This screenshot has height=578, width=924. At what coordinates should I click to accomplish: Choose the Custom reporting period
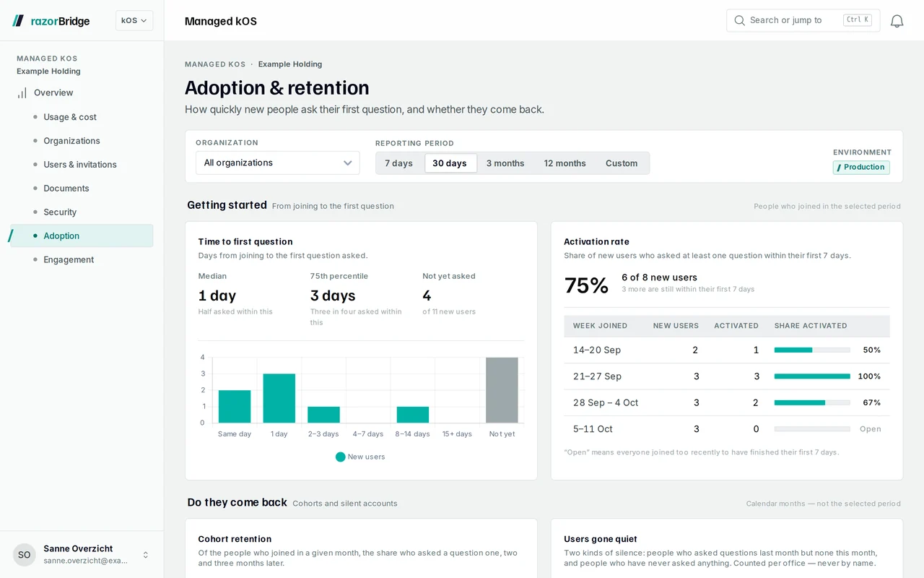[x=622, y=163]
